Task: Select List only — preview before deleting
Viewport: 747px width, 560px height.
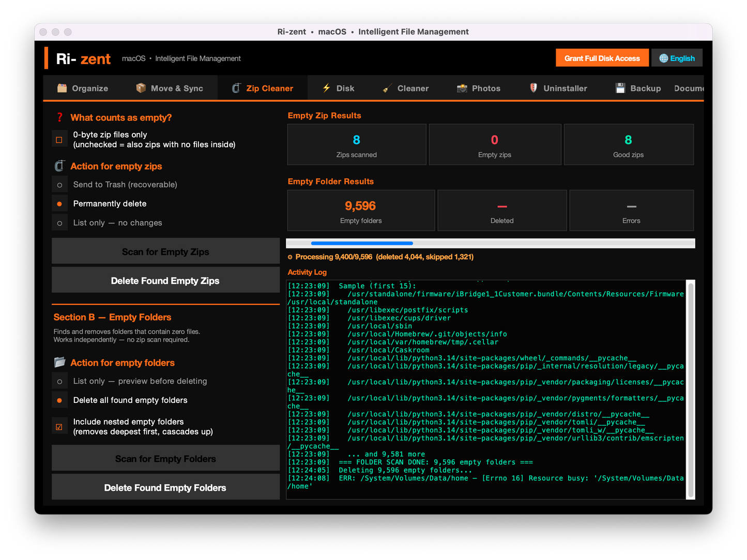Action: coord(59,382)
